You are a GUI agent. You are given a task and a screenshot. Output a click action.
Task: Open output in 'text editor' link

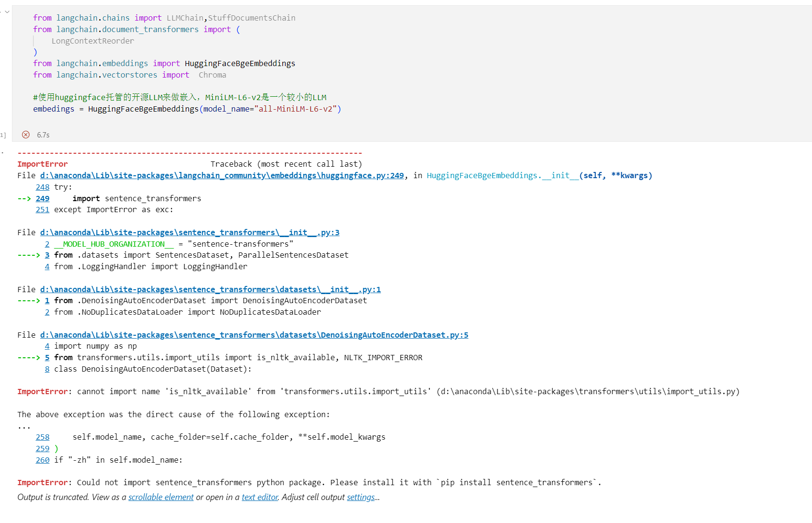[260, 497]
